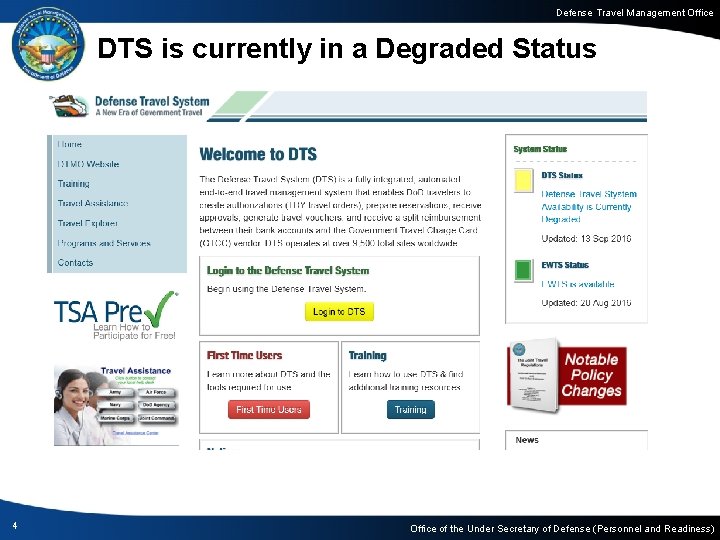Go to Programs and Services
The width and height of the screenshot is (720, 540).
104,243
